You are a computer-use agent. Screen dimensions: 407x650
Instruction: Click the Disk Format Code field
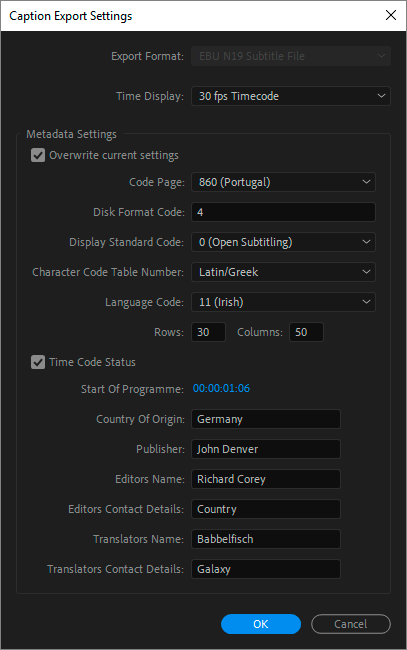tap(283, 212)
